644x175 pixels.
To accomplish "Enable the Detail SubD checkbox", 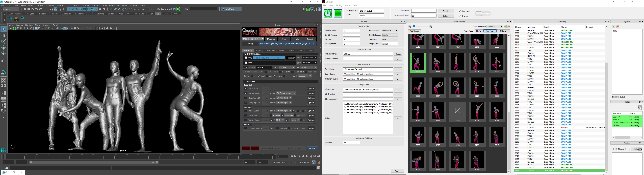I will point(245,111).
